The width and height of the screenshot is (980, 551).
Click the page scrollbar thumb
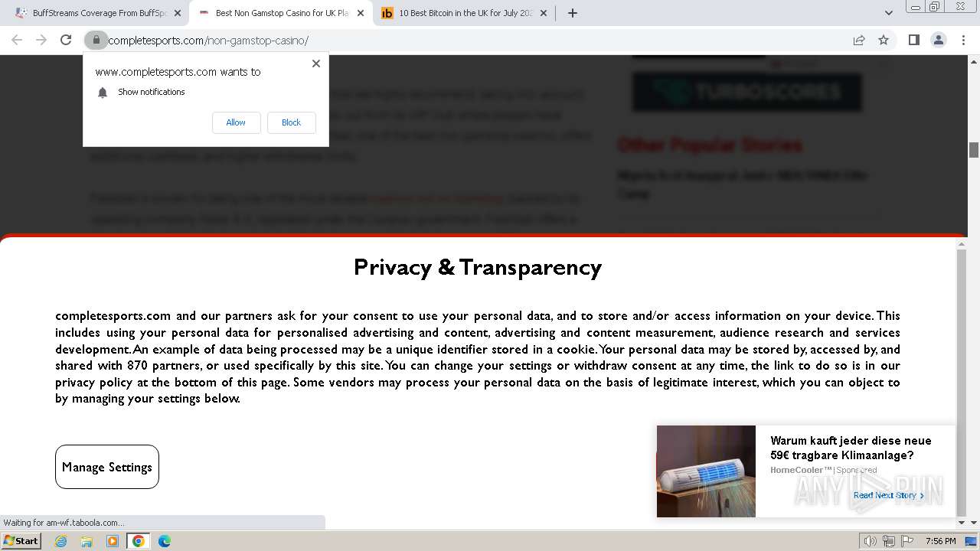[x=974, y=150]
